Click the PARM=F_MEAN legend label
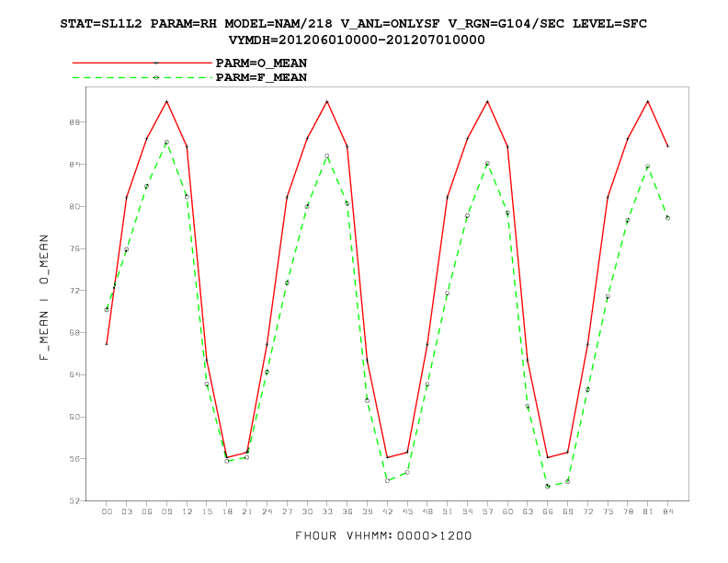The height and width of the screenshot is (563, 728). click(x=261, y=77)
